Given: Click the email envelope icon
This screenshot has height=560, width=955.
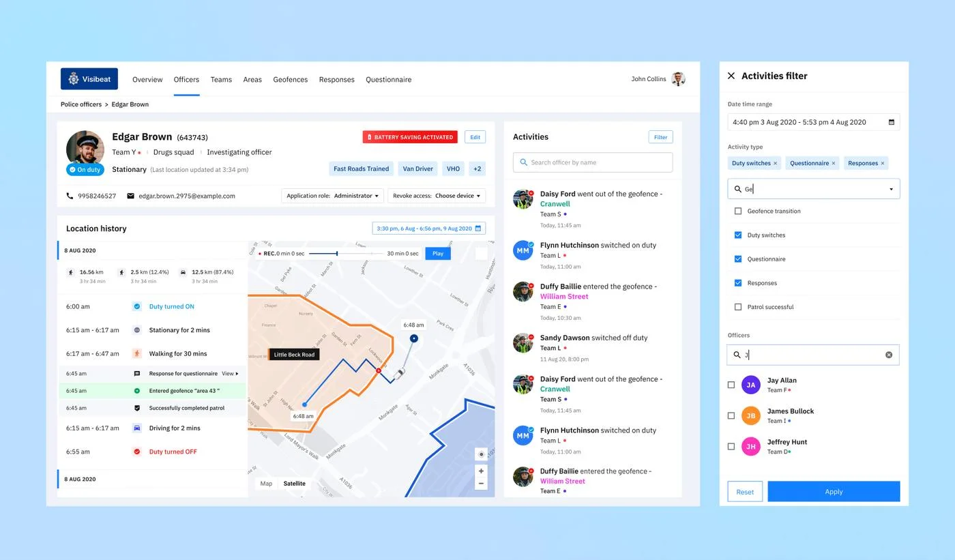Looking at the screenshot, I should click(x=131, y=196).
